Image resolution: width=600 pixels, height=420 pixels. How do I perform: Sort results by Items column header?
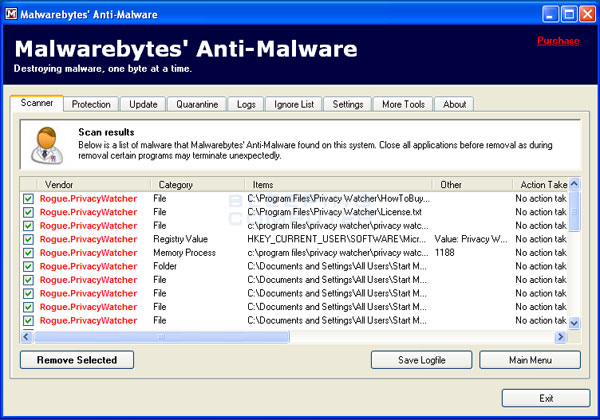click(x=339, y=184)
